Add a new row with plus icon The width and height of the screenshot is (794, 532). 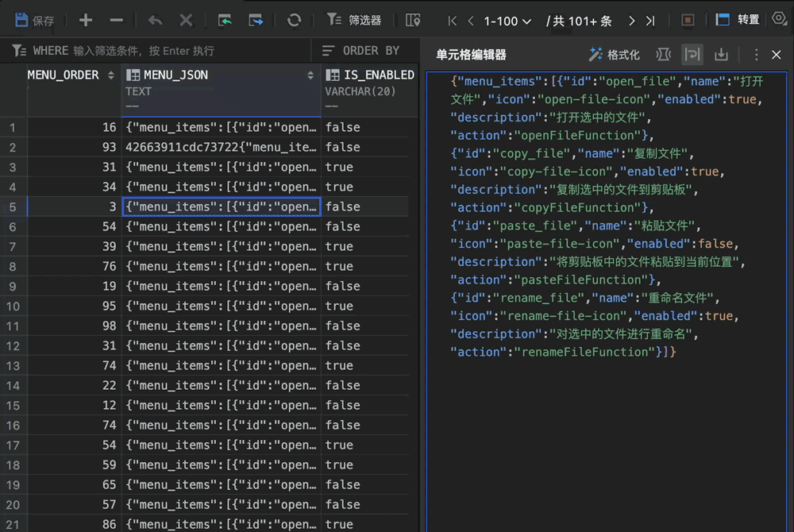pos(86,20)
